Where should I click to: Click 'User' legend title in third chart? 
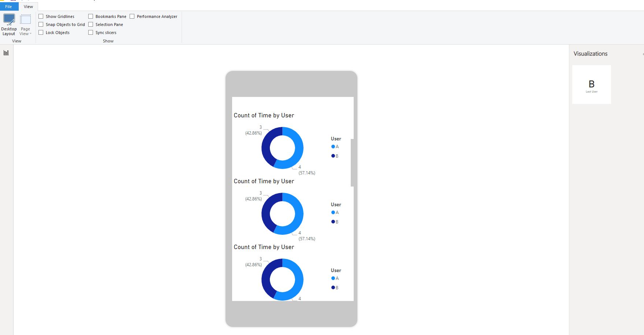(x=336, y=271)
